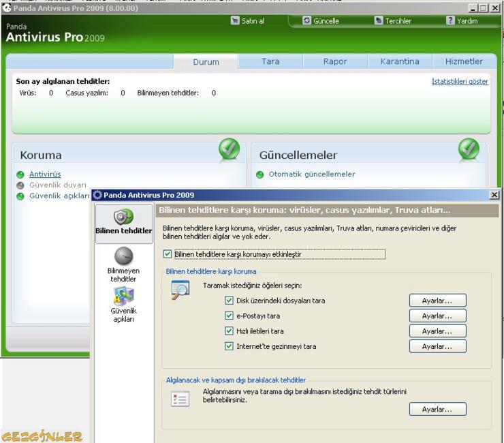The image size is (504, 443).
Task: Click the threat list icon in exclusions group
Action: (180, 399)
